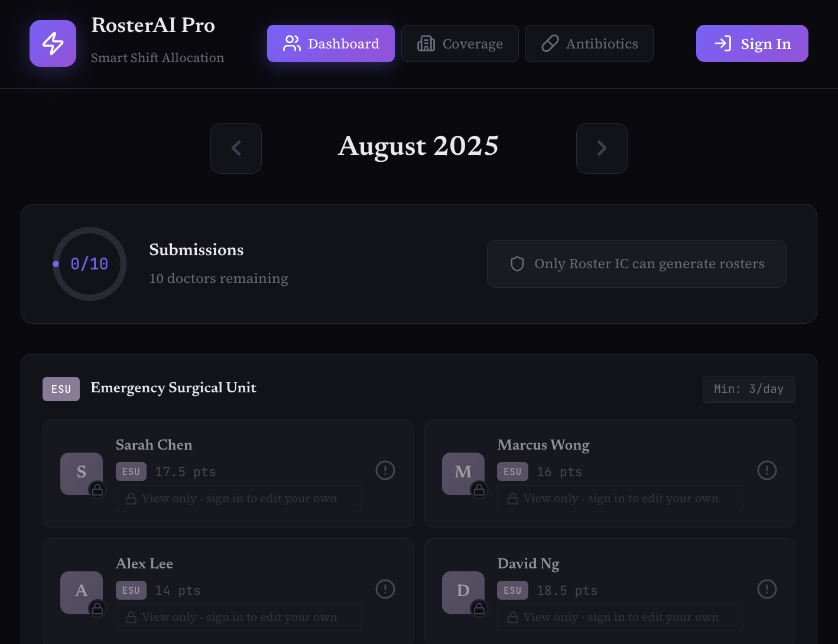This screenshot has width=838, height=644.
Task: Go to the previous month
Action: [x=236, y=148]
